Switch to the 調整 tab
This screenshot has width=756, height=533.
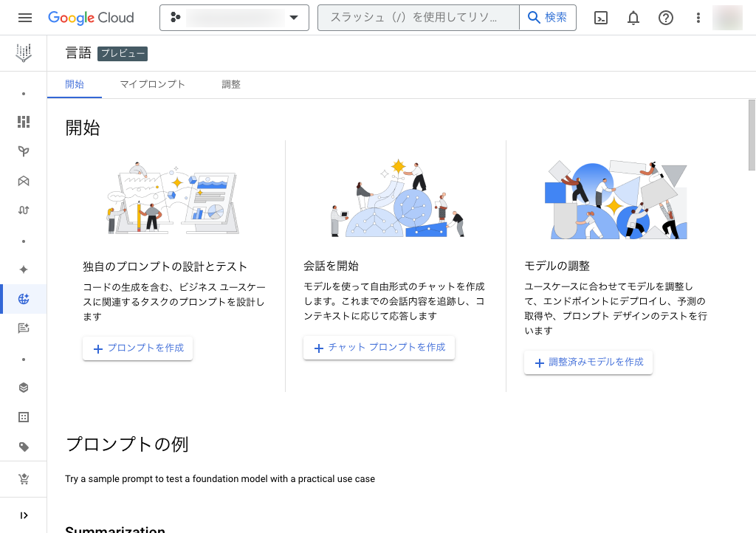[x=231, y=84]
